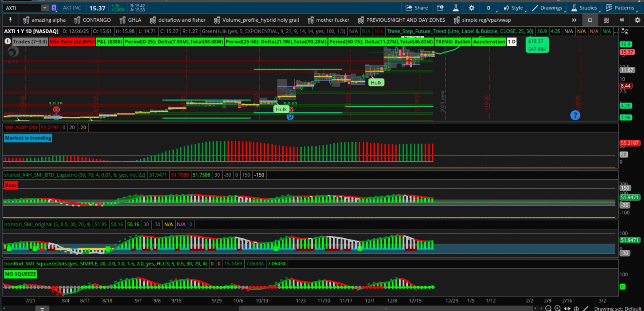The height and width of the screenshot is (311, 644).
Task: Show more study sets via double chevron
Action: tap(574, 20)
